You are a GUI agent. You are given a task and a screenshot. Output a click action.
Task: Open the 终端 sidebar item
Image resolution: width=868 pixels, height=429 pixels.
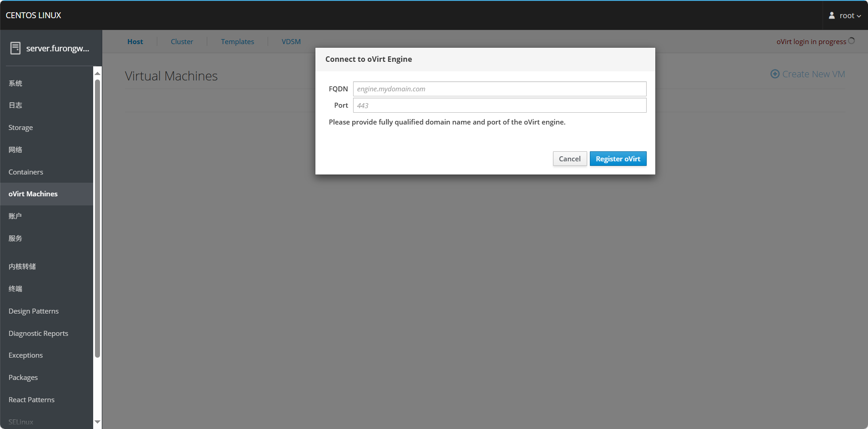[x=46, y=289]
